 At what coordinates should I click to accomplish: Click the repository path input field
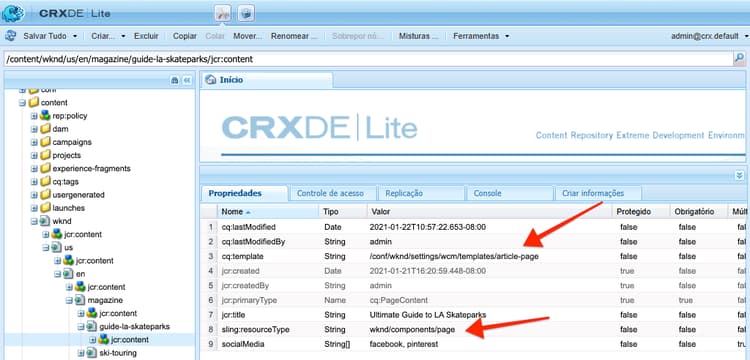pos(368,59)
